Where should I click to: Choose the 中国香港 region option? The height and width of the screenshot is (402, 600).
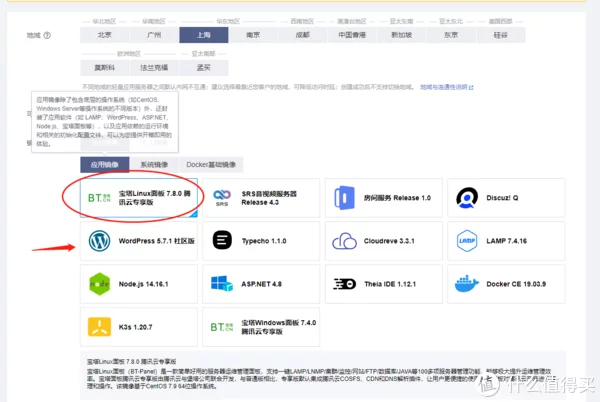tap(352, 35)
